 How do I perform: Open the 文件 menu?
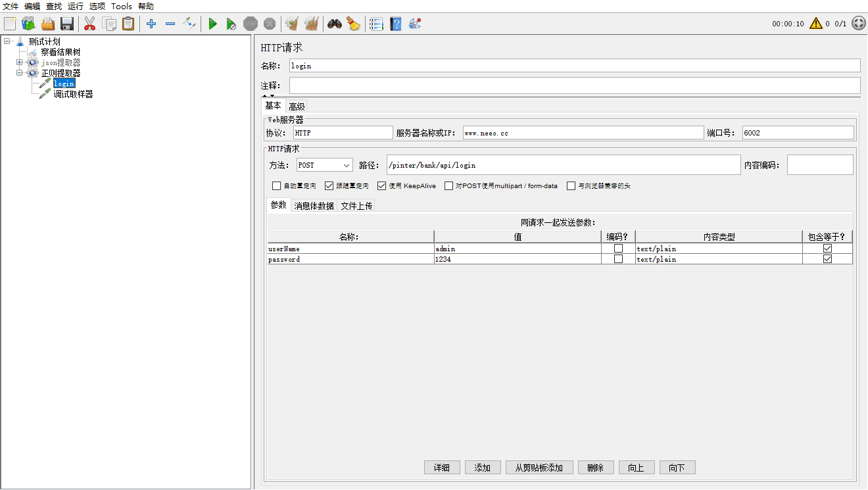(x=11, y=6)
